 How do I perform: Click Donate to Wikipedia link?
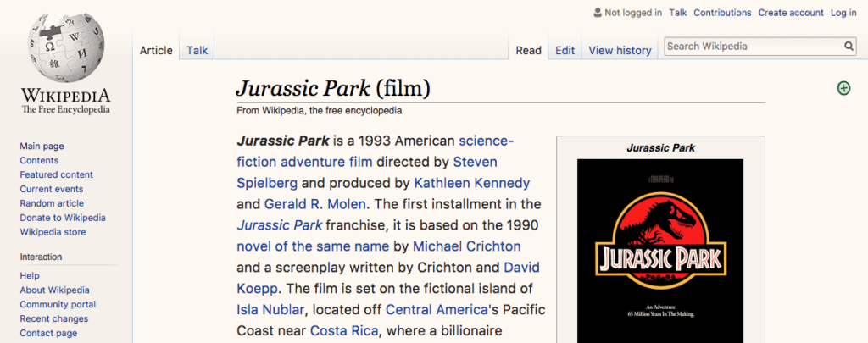click(62, 218)
